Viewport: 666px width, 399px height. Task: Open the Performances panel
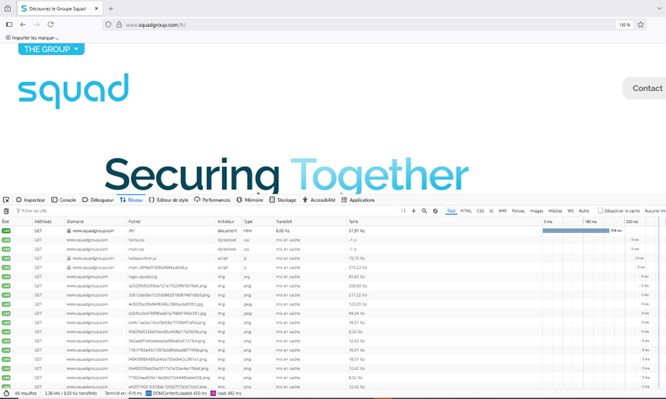tap(212, 200)
